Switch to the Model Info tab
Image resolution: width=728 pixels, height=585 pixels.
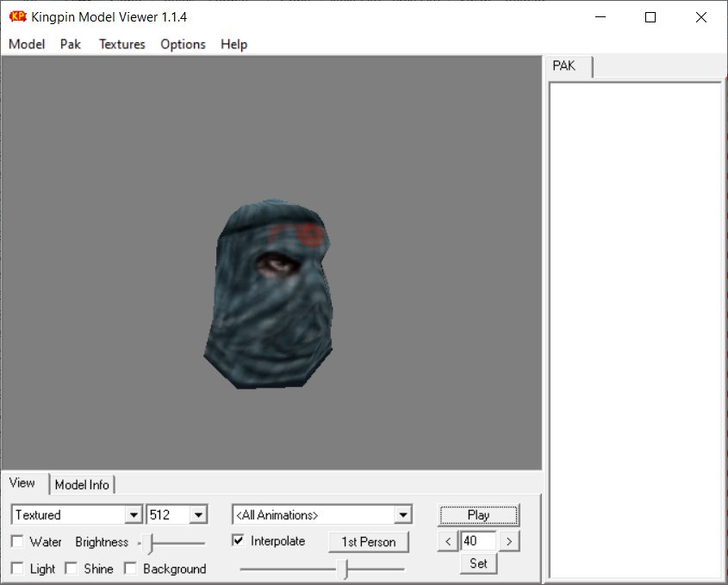[82, 485]
